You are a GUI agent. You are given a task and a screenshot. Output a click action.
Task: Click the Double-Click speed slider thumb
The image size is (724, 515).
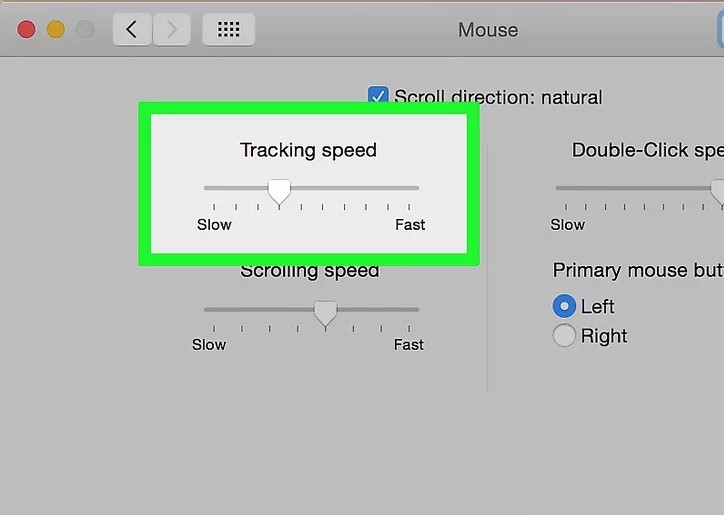pyautogui.click(x=718, y=192)
